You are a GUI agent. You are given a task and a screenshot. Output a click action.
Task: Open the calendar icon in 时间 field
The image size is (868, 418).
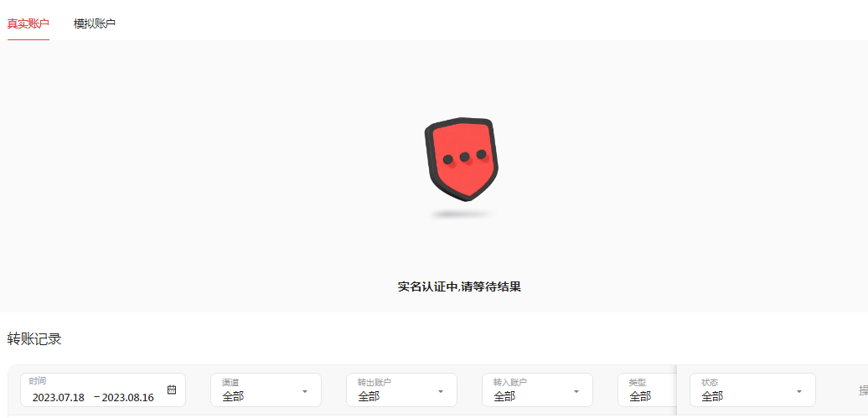pos(172,390)
